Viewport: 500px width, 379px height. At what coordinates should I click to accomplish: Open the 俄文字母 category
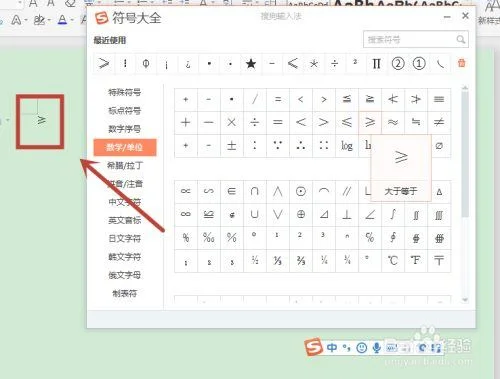pyautogui.click(x=125, y=275)
